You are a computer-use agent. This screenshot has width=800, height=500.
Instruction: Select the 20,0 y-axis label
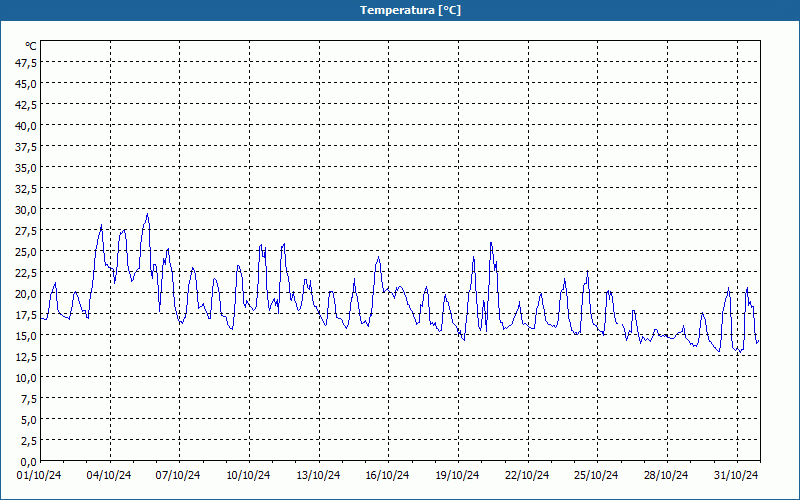(x=27, y=294)
